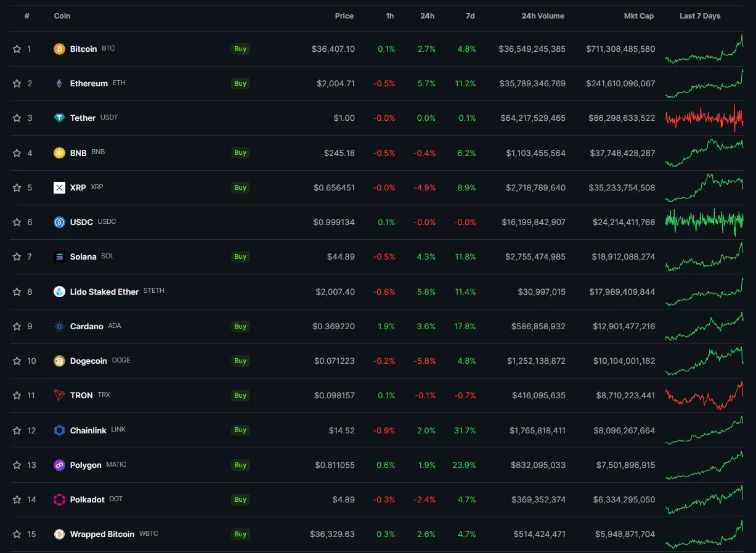Image resolution: width=756 pixels, height=553 pixels.
Task: Click the 7d column header
Action: (x=470, y=16)
